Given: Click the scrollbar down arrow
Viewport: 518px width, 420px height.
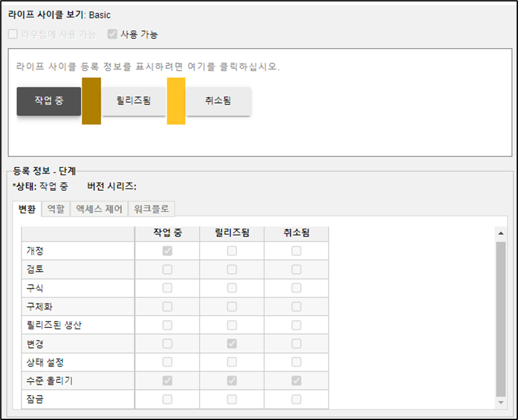Looking at the screenshot, I should tap(501, 403).
